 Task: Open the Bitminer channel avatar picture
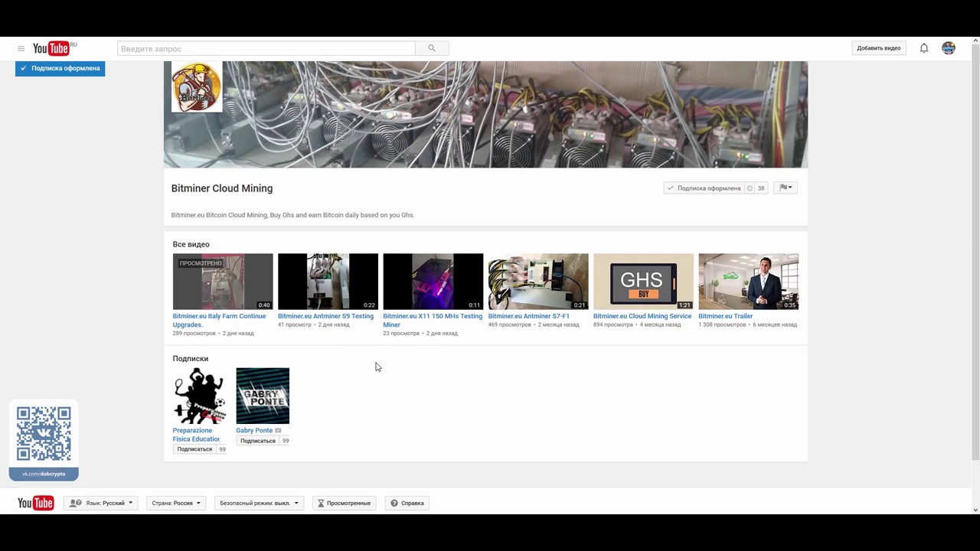197,87
